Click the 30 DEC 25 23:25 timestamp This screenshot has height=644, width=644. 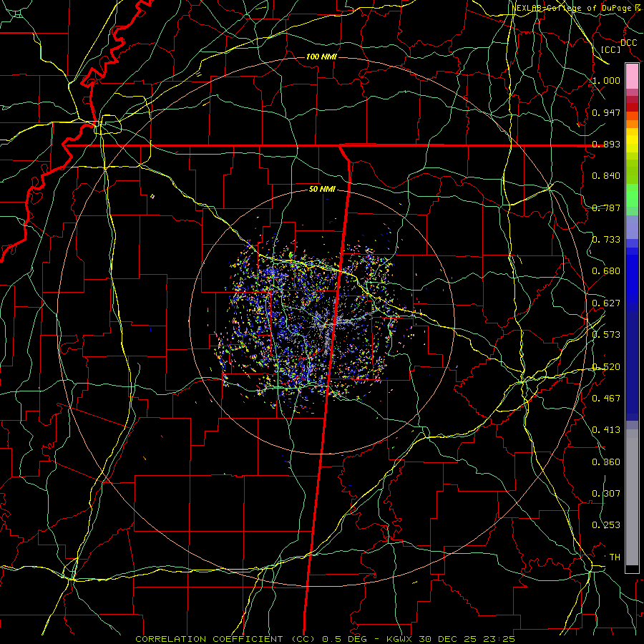coord(467,639)
